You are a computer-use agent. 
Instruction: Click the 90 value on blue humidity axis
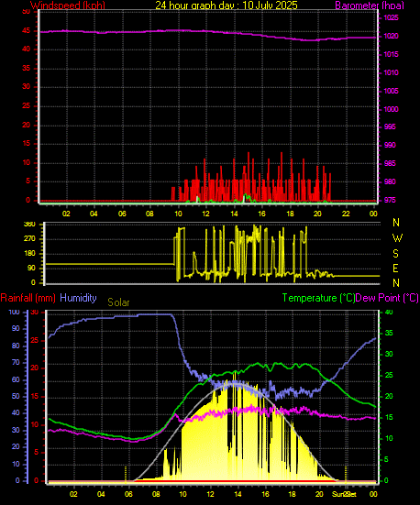16,329
